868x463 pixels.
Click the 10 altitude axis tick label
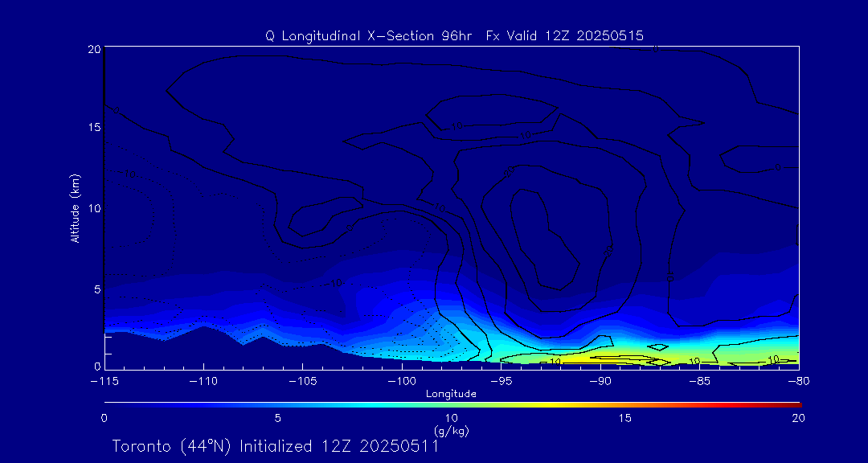(x=92, y=208)
